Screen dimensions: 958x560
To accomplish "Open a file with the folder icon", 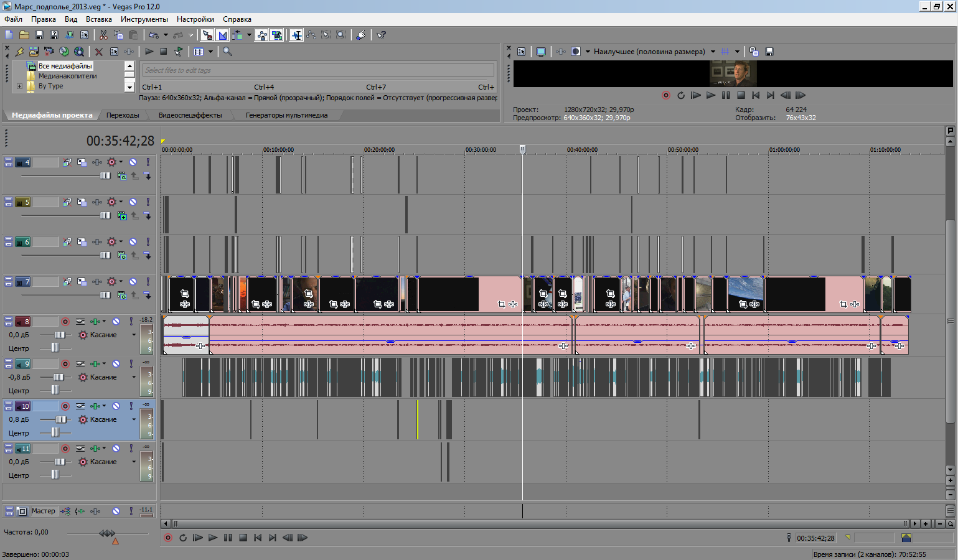I will 24,35.
